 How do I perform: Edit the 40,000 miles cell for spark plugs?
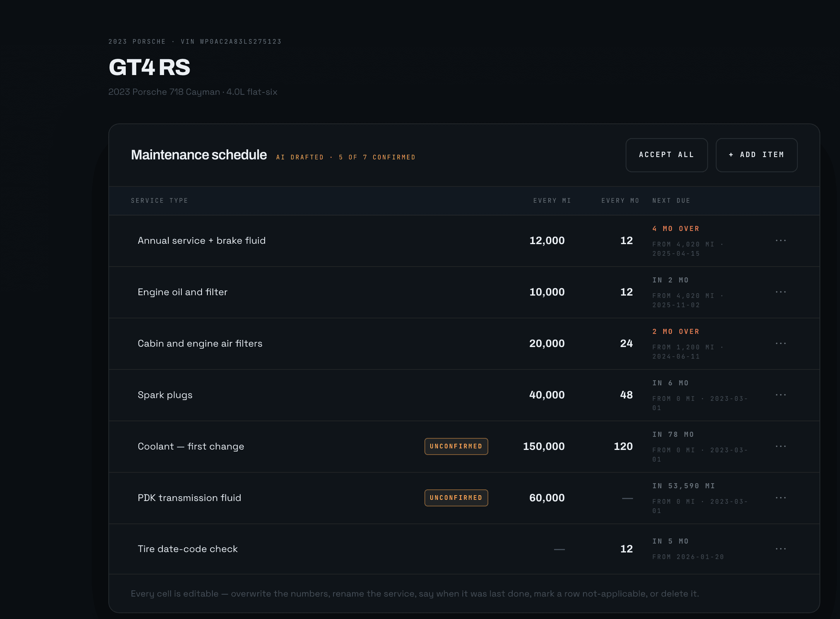[x=547, y=395]
